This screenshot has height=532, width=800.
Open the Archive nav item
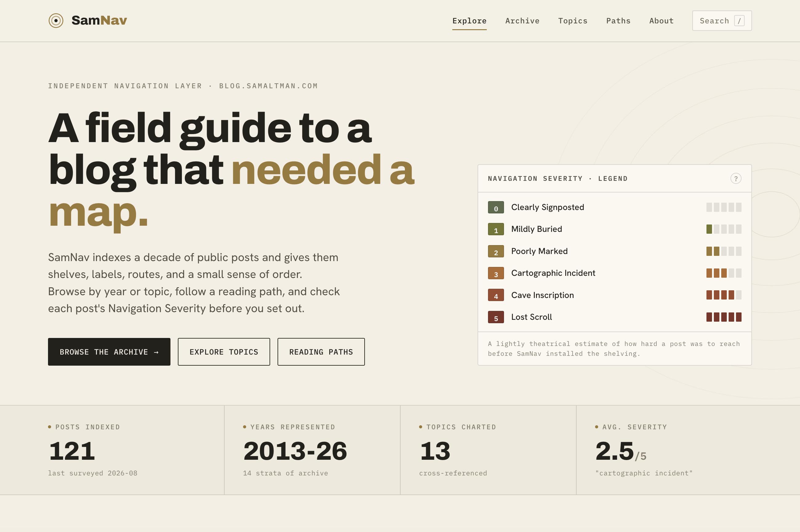coord(522,21)
